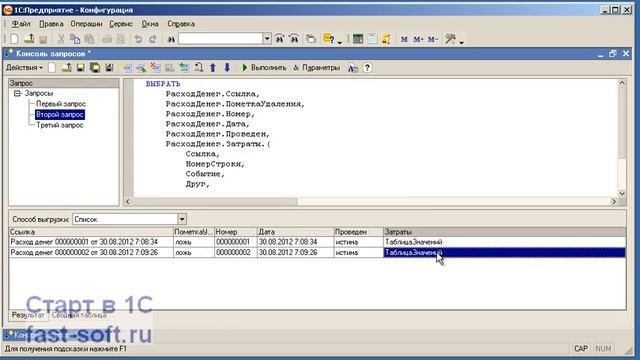
Task: Click the search text field in toolbar
Action: tap(220, 39)
